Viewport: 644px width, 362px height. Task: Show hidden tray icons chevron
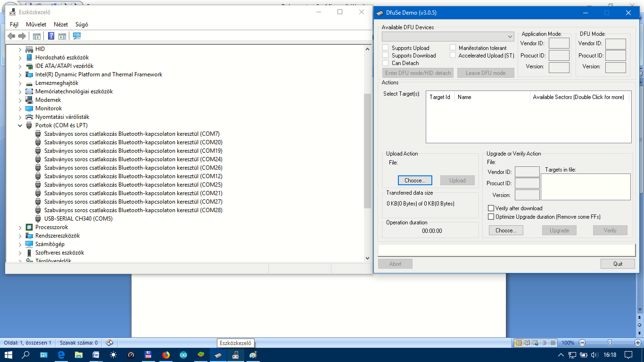pyautogui.click(x=561, y=355)
